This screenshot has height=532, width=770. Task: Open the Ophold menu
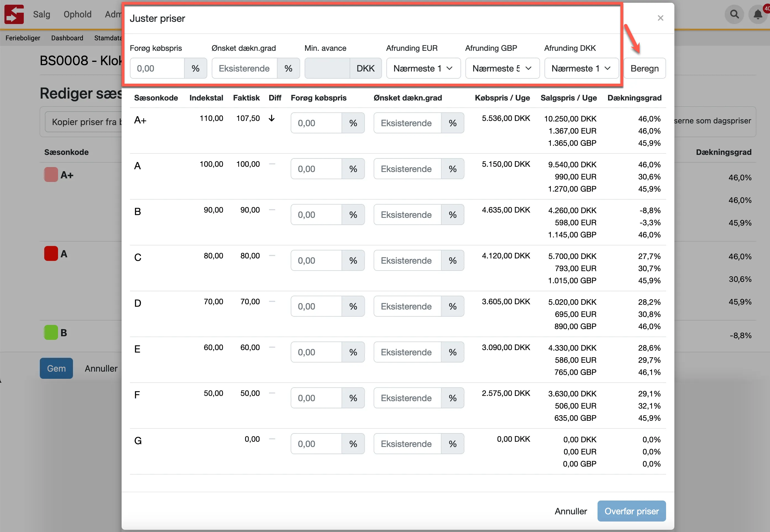point(77,14)
